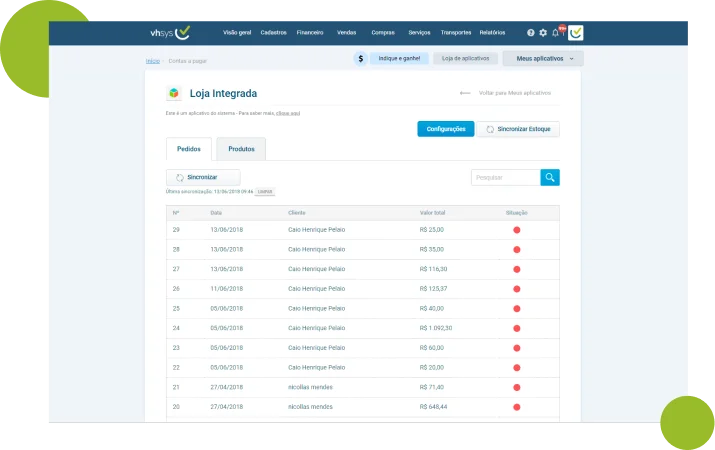
Task: Follow the Início breadcrumb link
Action: [153, 61]
